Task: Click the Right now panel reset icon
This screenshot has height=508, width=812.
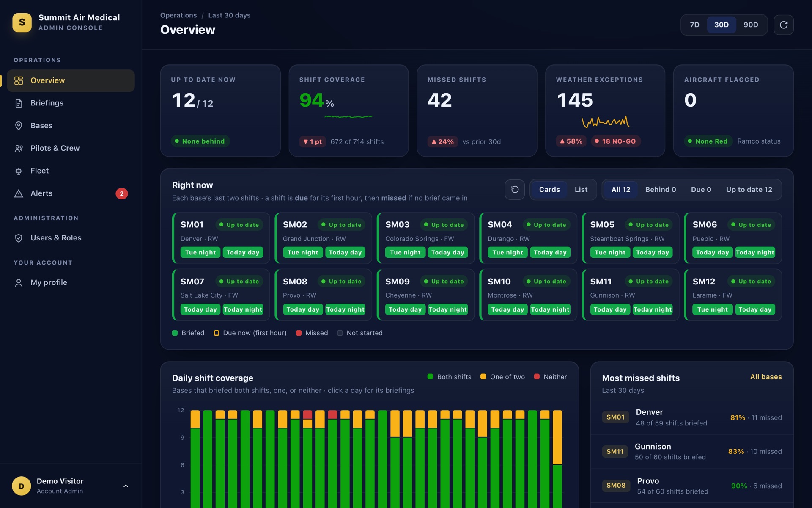Action: [x=515, y=190]
